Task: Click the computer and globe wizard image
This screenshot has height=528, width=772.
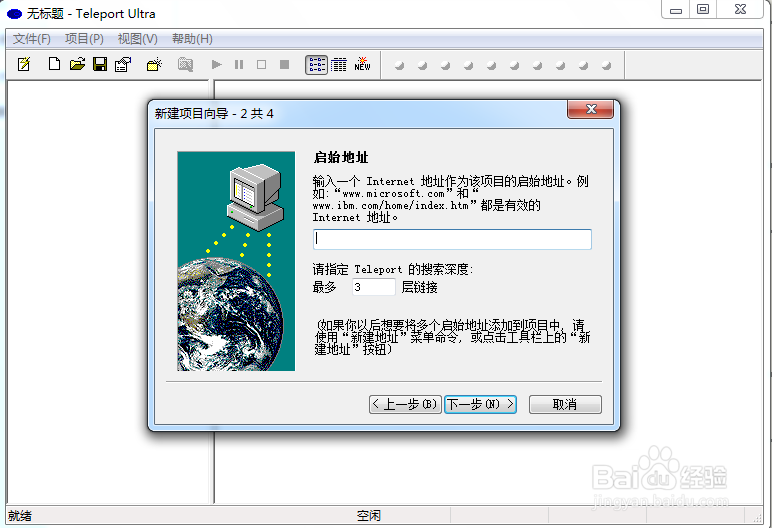Action: [236, 261]
